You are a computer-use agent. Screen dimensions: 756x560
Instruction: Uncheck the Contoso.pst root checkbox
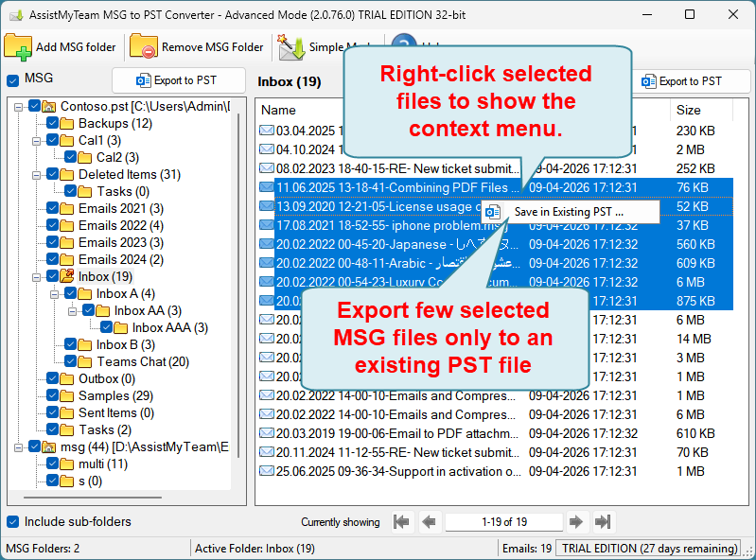(34, 106)
